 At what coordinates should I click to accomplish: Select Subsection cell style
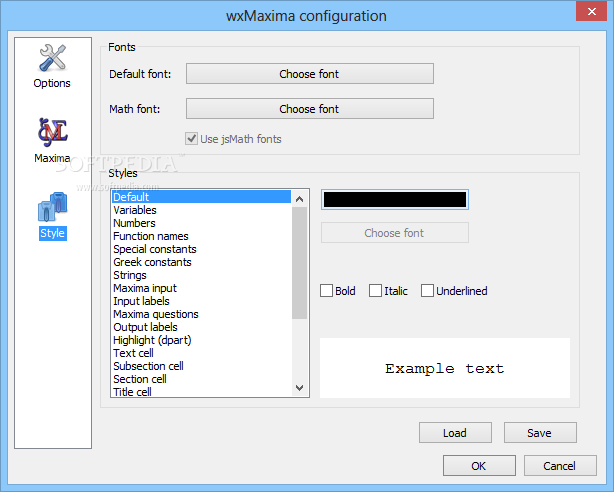[201, 366]
